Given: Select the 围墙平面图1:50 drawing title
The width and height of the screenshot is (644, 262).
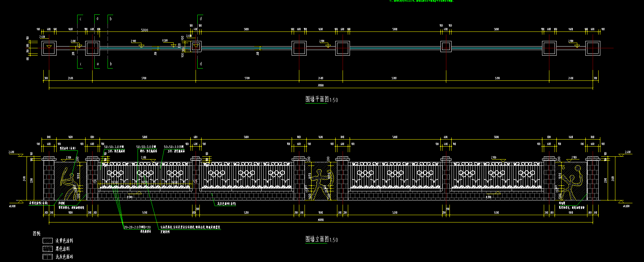Looking at the screenshot, I should pyautogui.click(x=322, y=100).
